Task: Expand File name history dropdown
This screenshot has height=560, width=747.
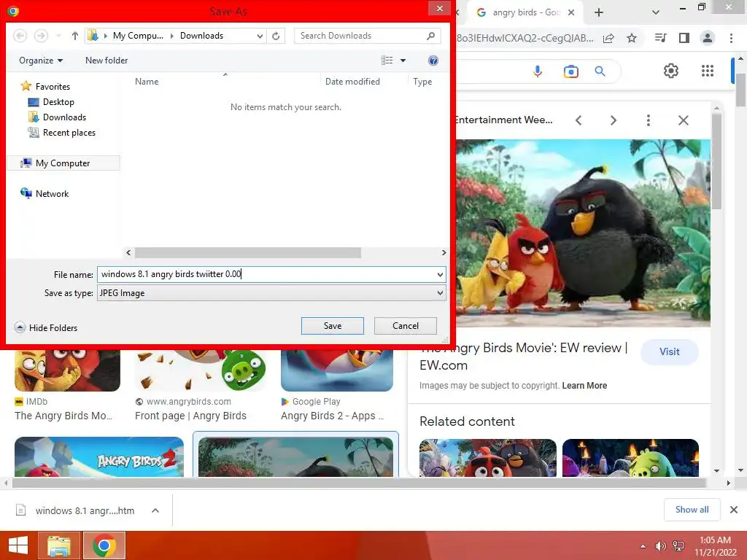Action: coord(440,274)
